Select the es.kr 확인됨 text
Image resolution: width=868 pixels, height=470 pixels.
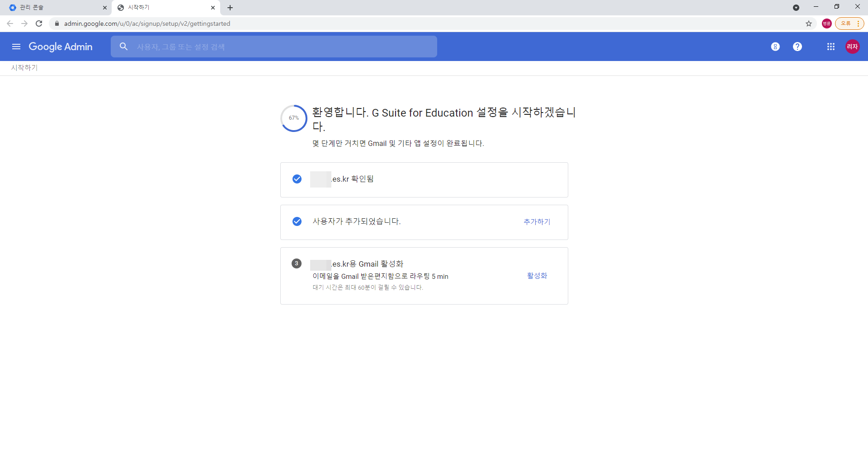353,179
